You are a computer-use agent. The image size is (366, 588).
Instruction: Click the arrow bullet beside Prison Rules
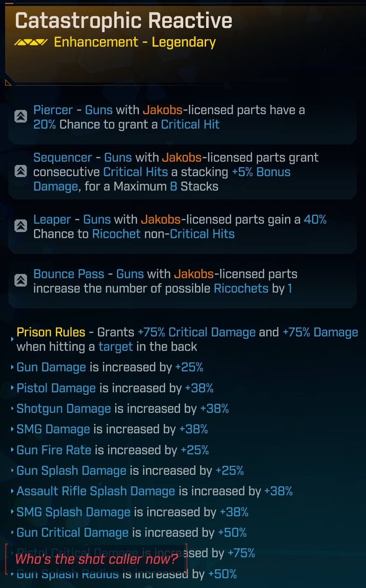(x=12, y=339)
